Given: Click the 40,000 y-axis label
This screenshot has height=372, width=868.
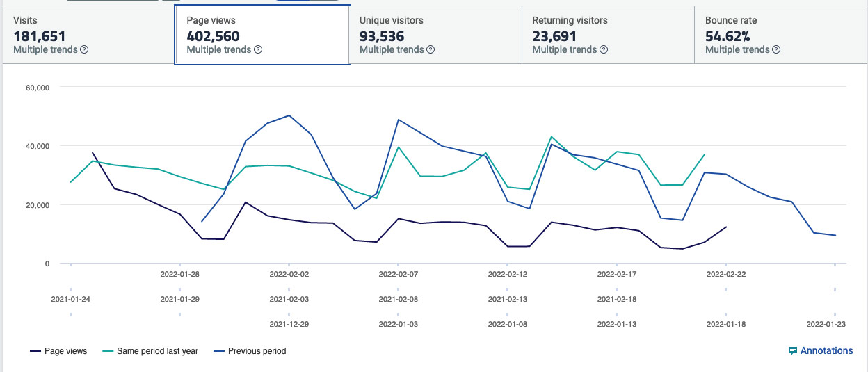Looking at the screenshot, I should coord(38,146).
